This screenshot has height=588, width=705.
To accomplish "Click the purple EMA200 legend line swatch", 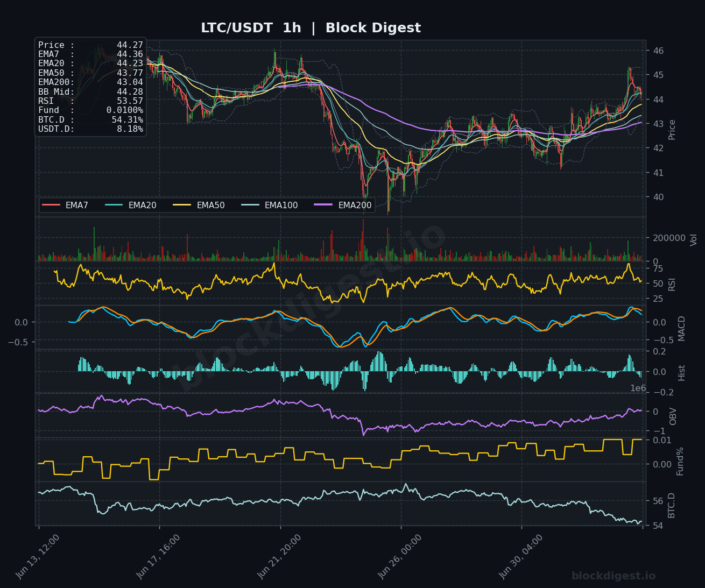I will 324,205.
